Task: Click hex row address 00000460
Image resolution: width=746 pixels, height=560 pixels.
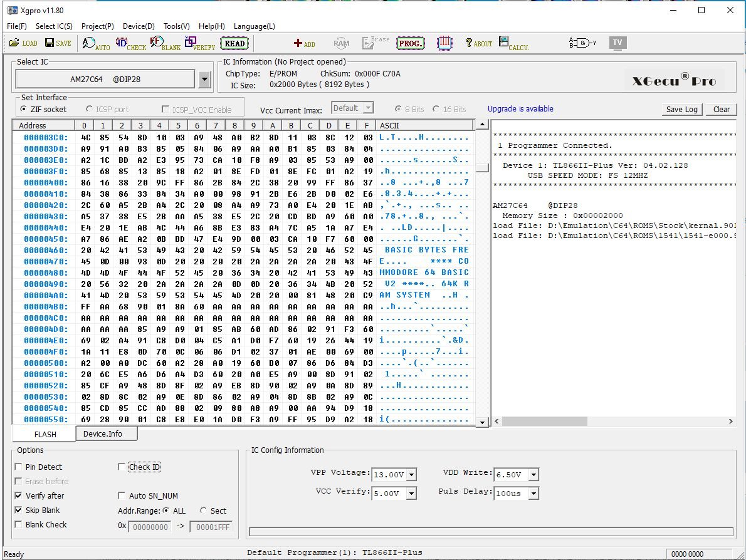Action: point(46,250)
